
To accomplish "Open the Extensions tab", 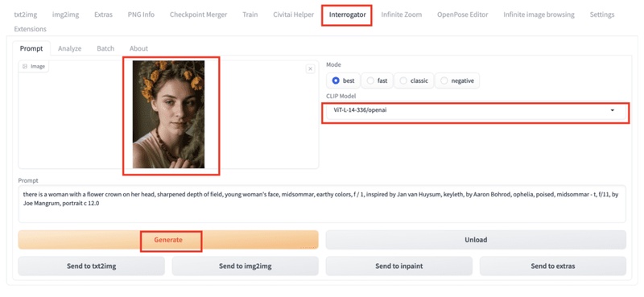I will coord(30,29).
